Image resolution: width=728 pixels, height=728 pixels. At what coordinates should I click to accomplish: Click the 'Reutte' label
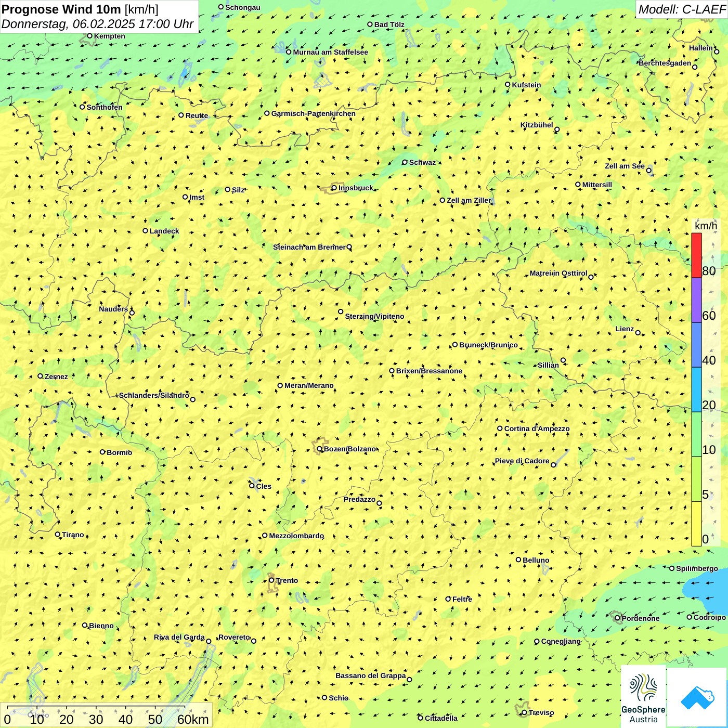coord(197,115)
